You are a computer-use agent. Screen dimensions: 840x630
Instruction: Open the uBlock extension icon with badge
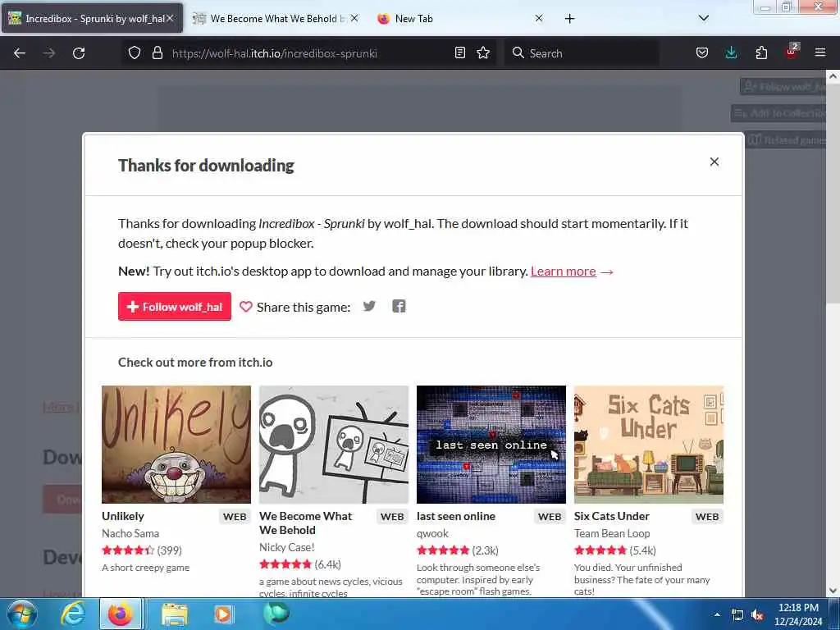point(792,52)
